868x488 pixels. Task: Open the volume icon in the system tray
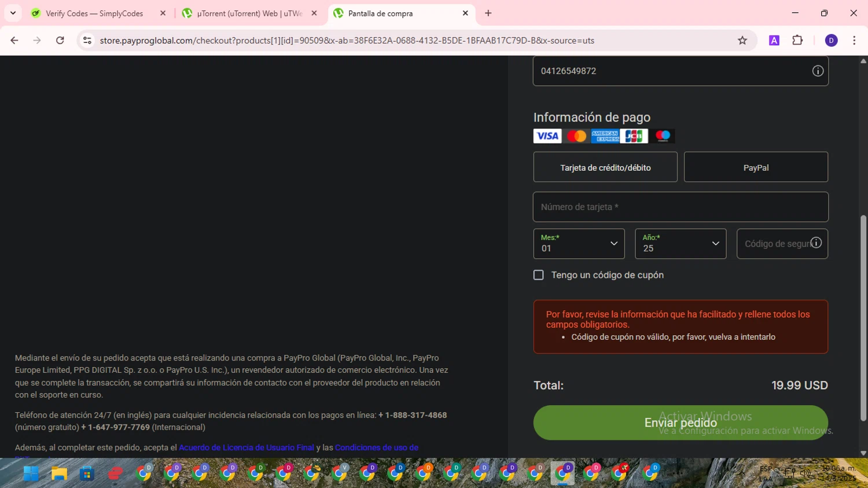[x=806, y=474]
